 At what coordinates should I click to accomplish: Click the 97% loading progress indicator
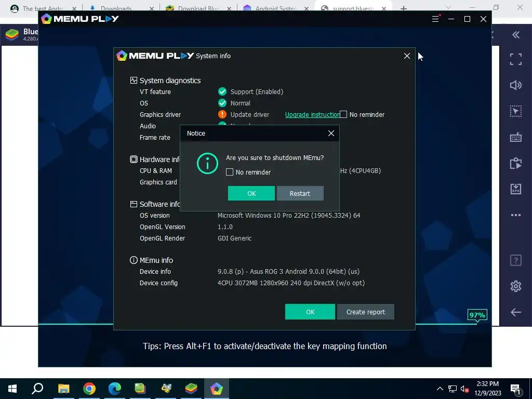tap(477, 315)
